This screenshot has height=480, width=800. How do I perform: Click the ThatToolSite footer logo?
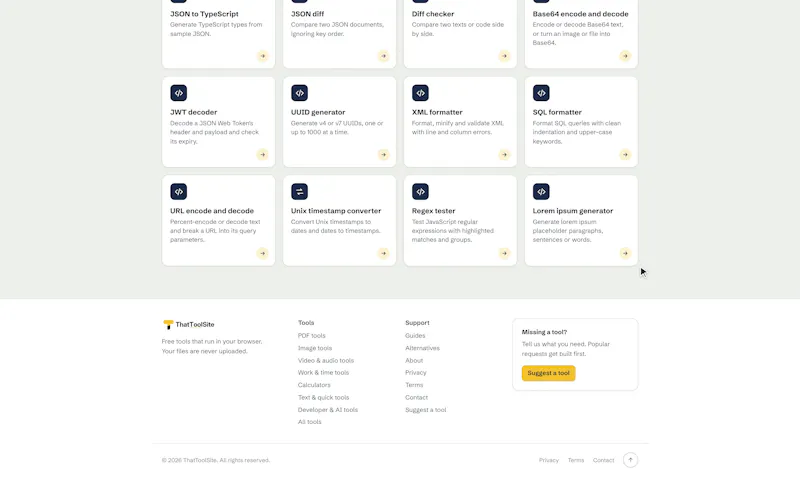[189, 324]
